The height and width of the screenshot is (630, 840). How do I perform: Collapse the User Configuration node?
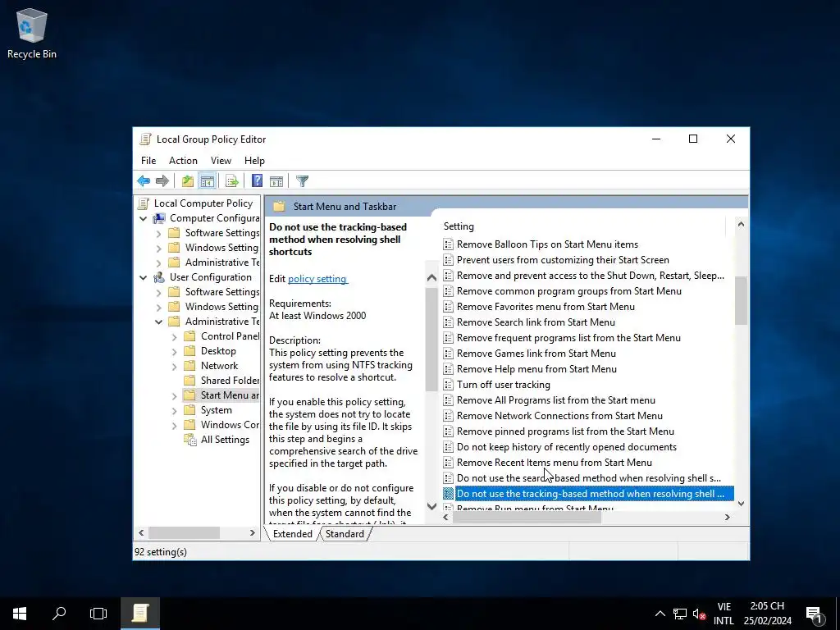(143, 277)
